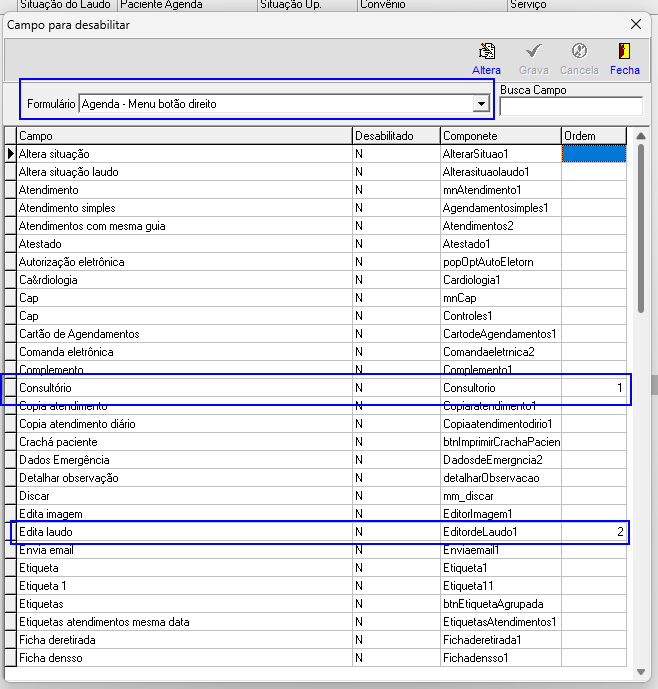The height and width of the screenshot is (689, 658).
Task: Select the 'Cartão de Agendamentos' row
Action: click(x=315, y=334)
